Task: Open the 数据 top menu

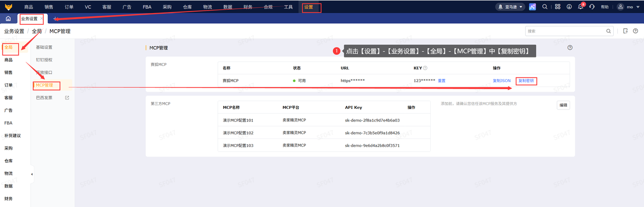Action: [x=228, y=7]
